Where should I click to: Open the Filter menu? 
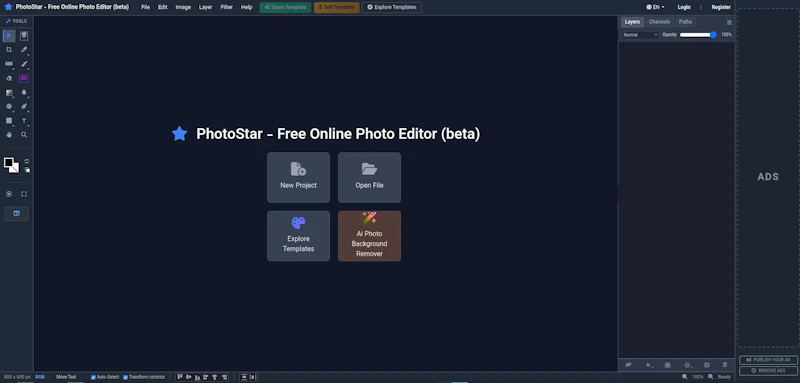(x=227, y=7)
